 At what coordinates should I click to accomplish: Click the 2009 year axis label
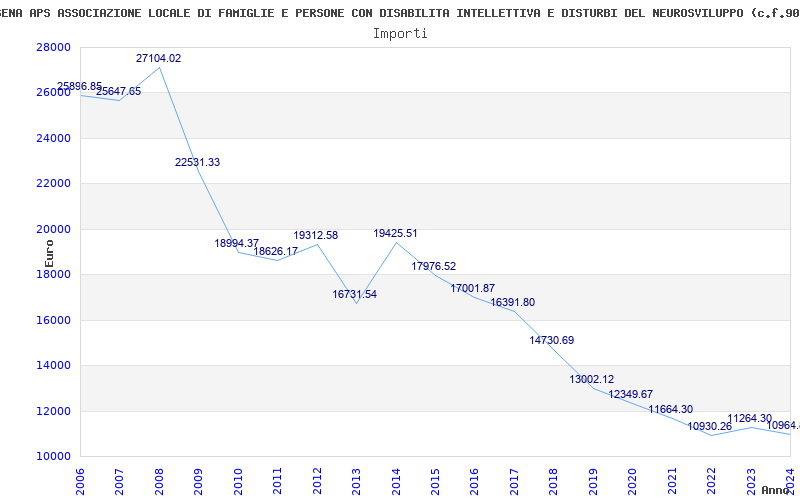(x=198, y=482)
